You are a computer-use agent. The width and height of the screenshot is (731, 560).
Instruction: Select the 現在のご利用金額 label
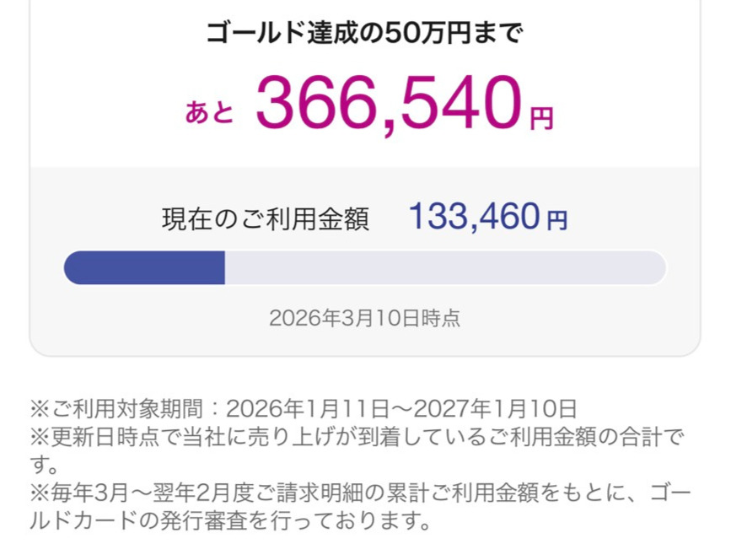point(266,219)
